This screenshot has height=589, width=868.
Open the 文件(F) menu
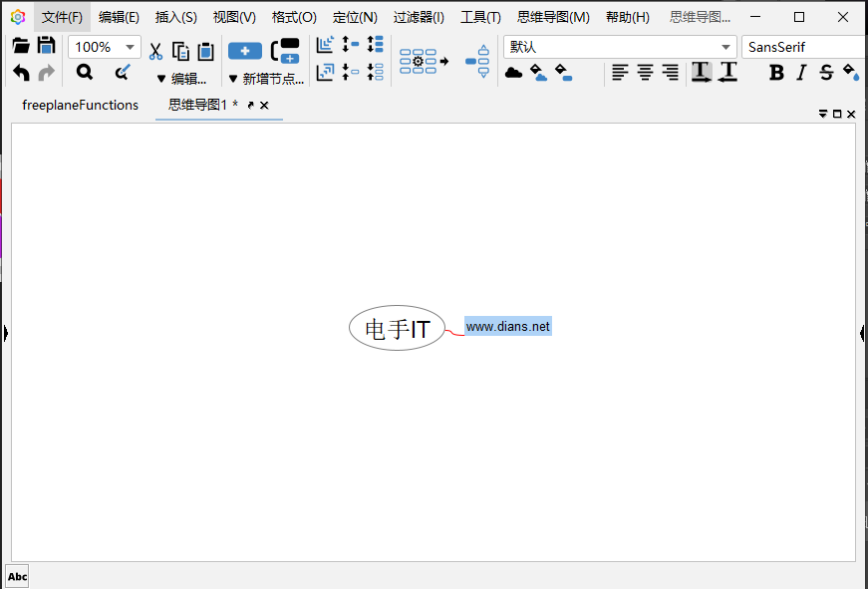(x=62, y=17)
